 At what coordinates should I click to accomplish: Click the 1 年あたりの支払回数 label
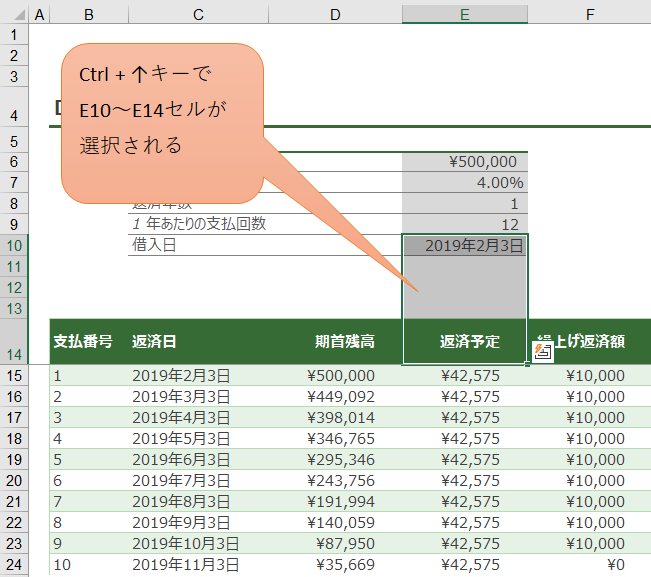pos(199,224)
